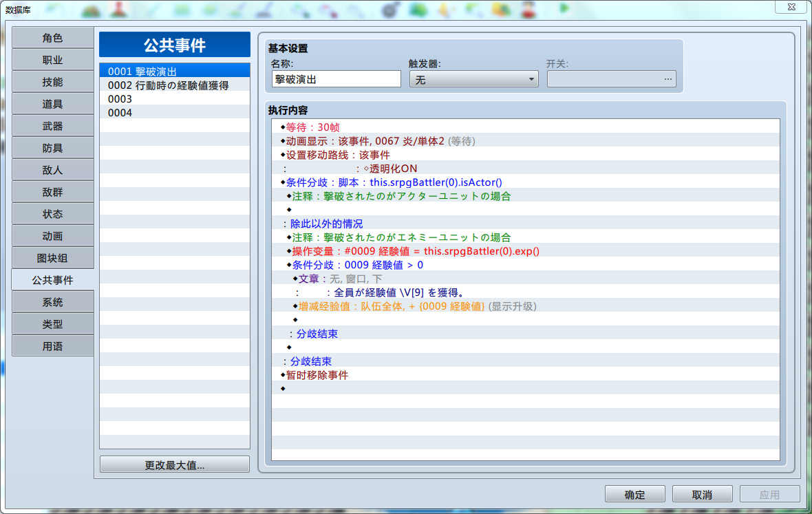Select the 动画显示 0067 炎/单体2 command
This screenshot has height=514, width=812.
coord(526,141)
